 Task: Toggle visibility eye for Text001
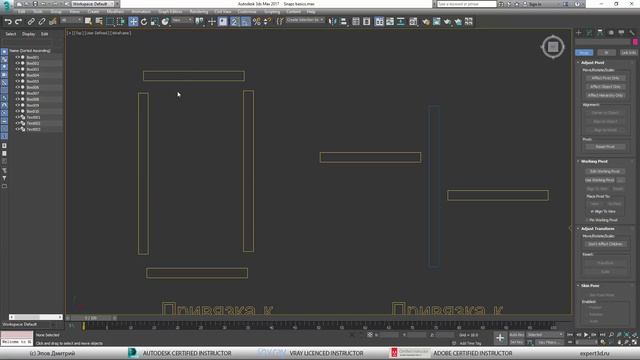(18, 117)
